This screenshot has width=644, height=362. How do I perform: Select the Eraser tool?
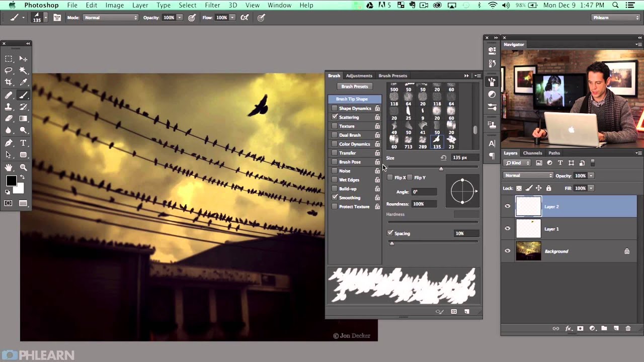click(x=9, y=119)
